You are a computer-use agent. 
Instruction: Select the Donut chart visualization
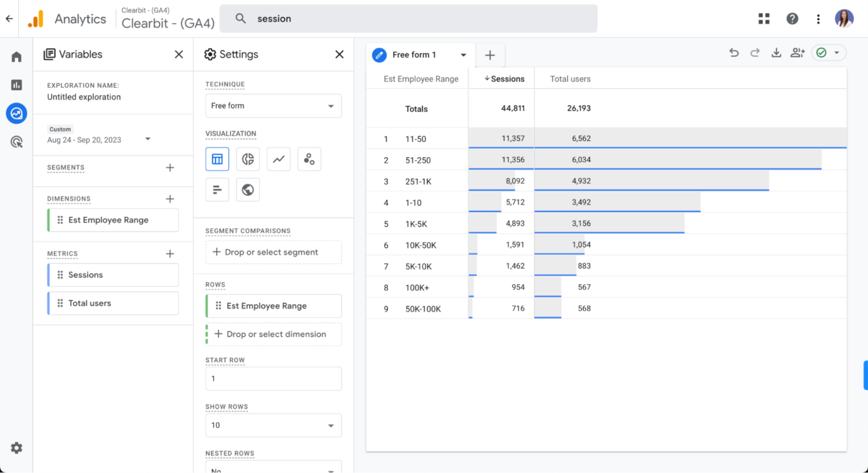click(248, 159)
